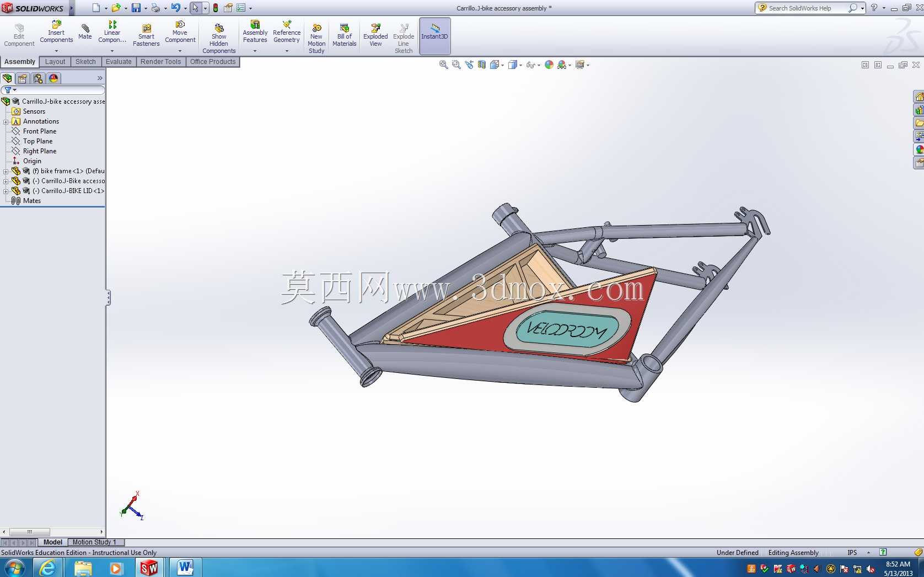Viewport: 924px width, 577px height.
Task: Open the Display Style dropdown arrow
Action: click(x=521, y=65)
